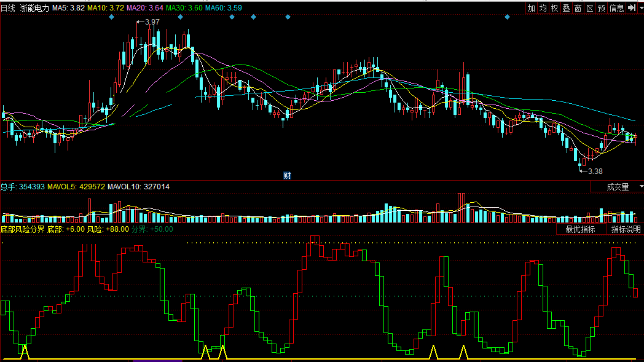
Task: Click the jump-to-end arrow icon
Action: pos(632,8)
